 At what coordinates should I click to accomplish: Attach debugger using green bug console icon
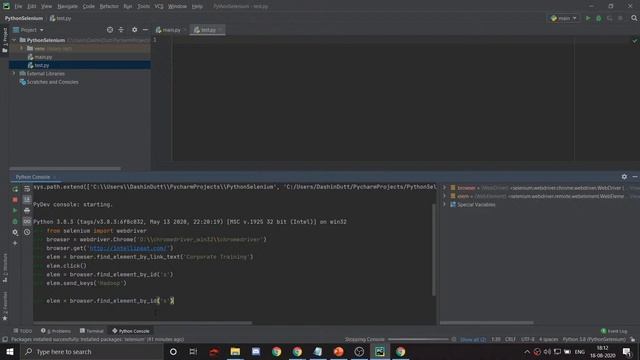click(x=15, y=221)
